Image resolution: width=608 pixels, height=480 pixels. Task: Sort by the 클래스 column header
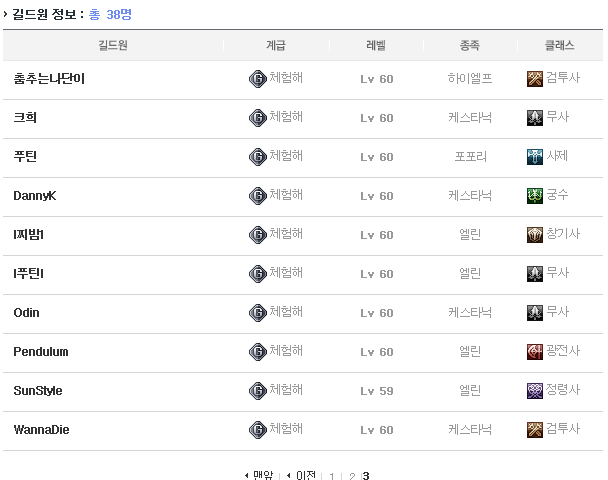click(x=559, y=46)
